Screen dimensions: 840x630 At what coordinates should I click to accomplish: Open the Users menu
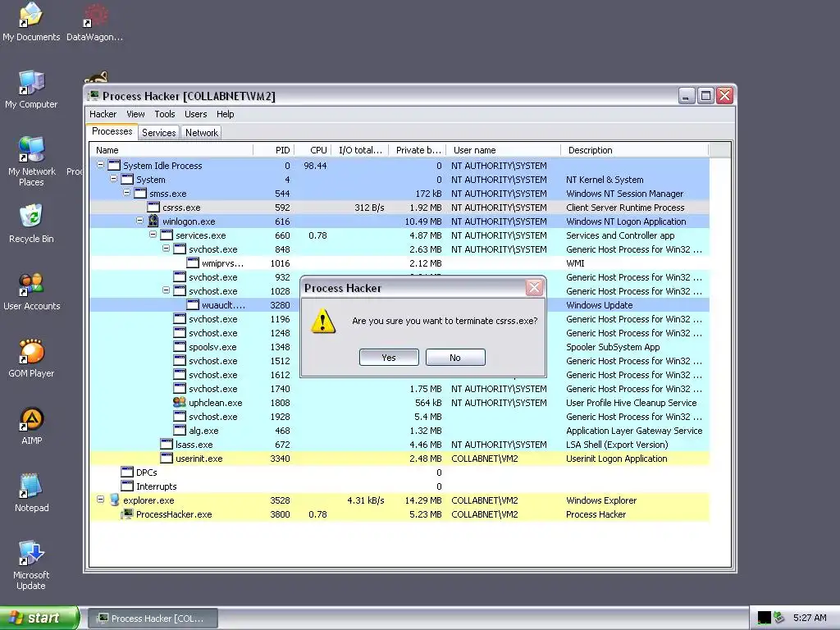[x=195, y=114]
